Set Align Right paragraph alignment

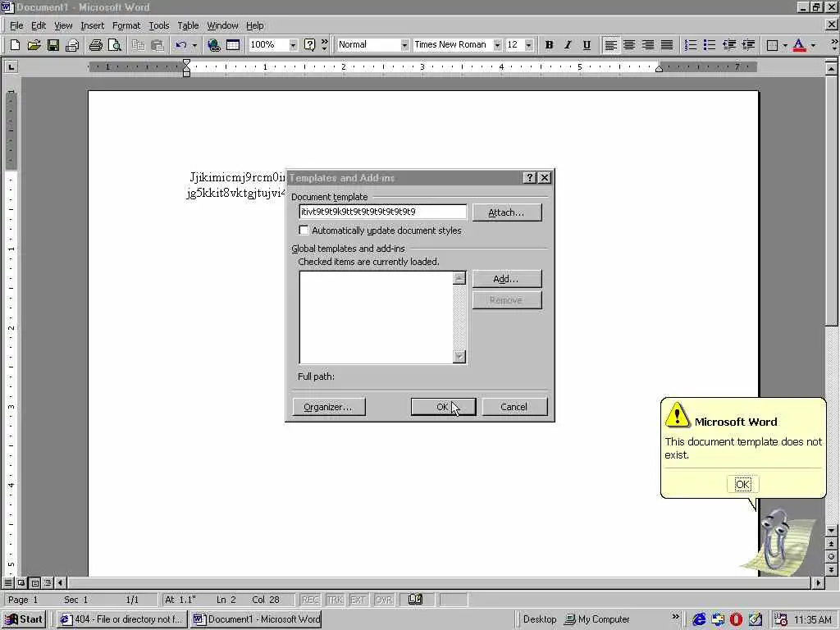pos(648,45)
